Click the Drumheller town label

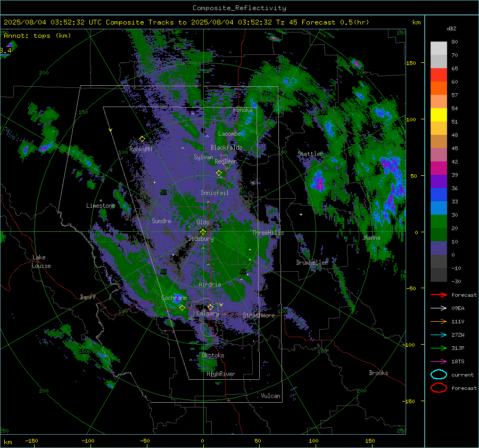[x=312, y=263]
